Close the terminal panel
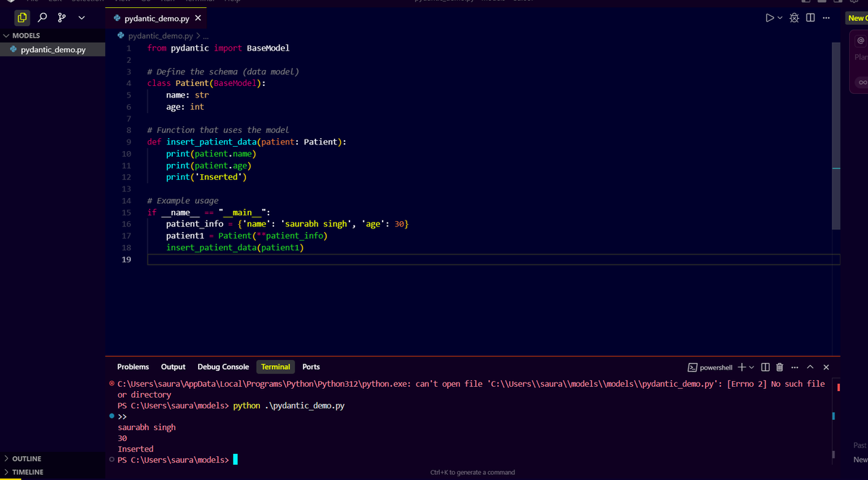Viewport: 868px width, 480px height. 826,367
